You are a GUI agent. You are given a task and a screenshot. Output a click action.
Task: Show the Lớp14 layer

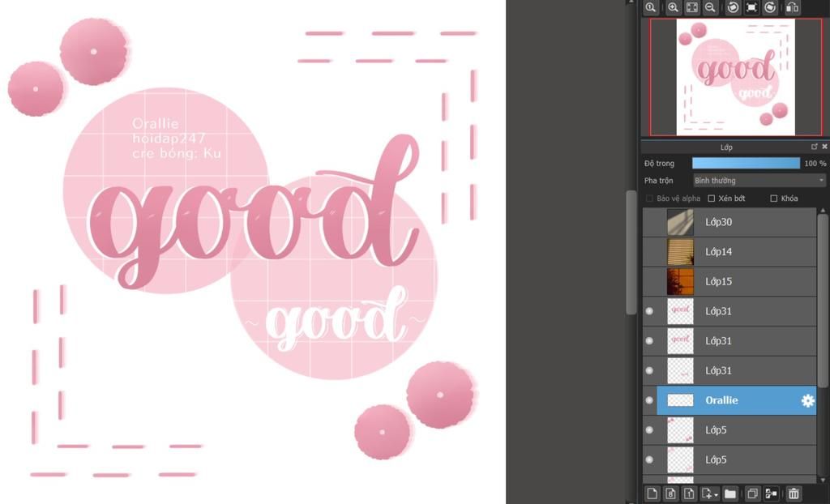pos(649,251)
